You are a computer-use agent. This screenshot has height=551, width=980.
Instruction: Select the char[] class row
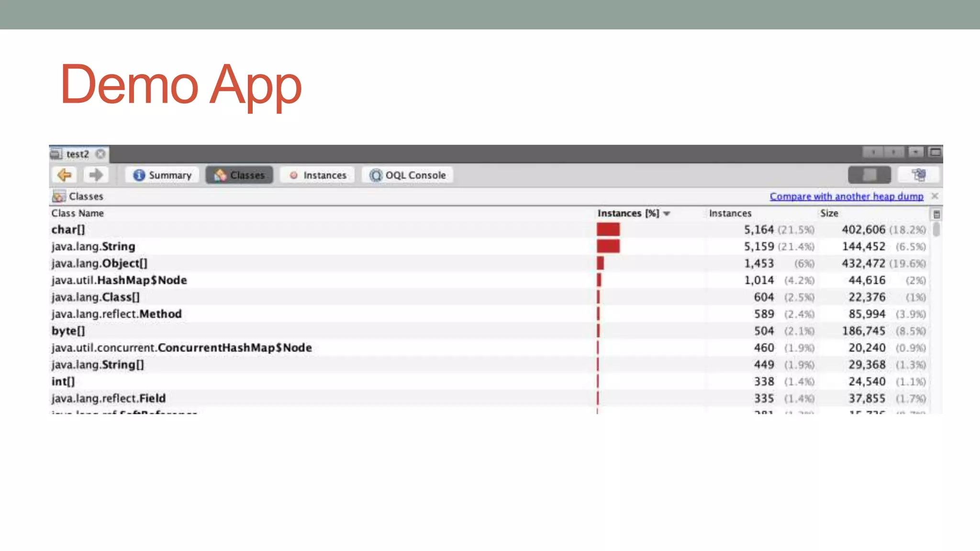click(x=68, y=230)
